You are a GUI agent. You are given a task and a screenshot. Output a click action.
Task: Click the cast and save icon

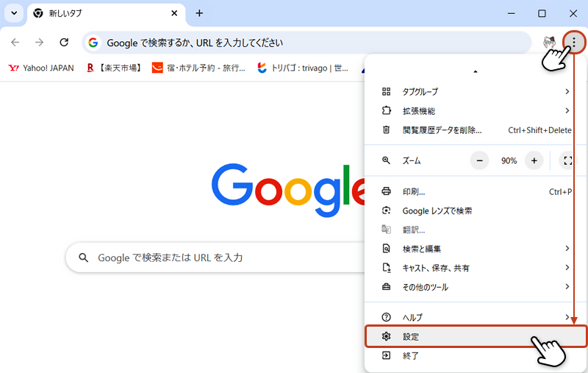coord(387,268)
